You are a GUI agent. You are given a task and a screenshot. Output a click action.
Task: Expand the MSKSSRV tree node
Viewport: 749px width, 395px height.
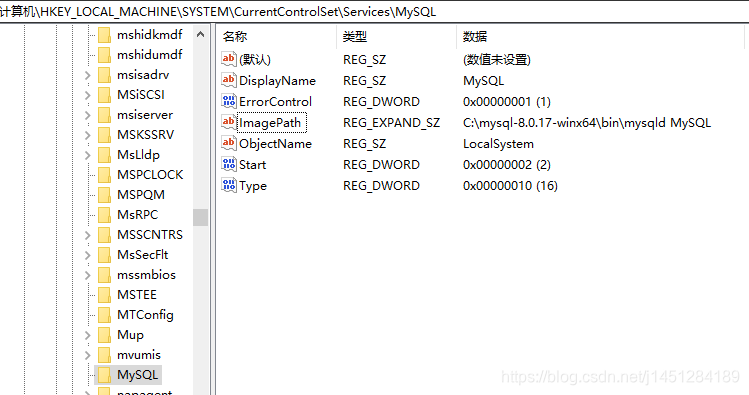[x=87, y=136]
